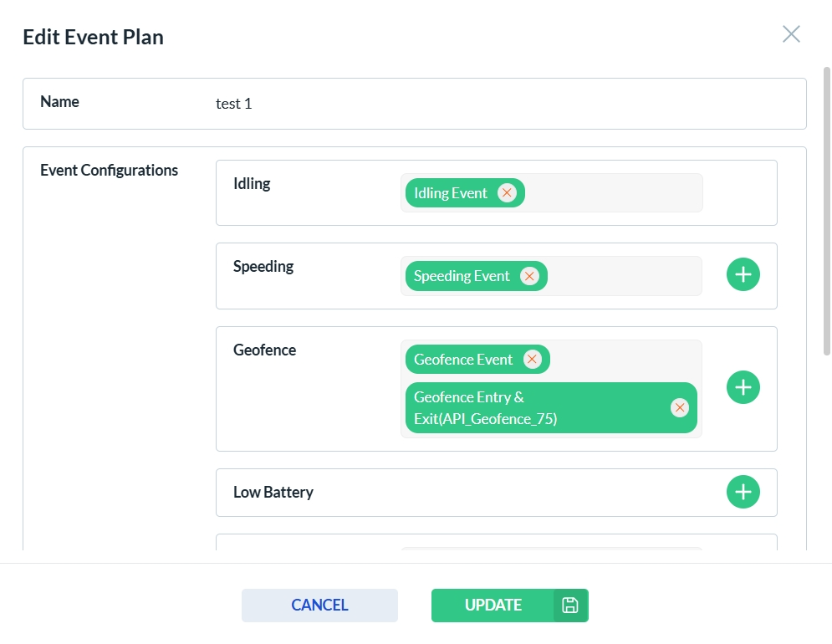This screenshot has width=832, height=644.
Task: Select the Speeding Event tag label
Action: (462, 276)
